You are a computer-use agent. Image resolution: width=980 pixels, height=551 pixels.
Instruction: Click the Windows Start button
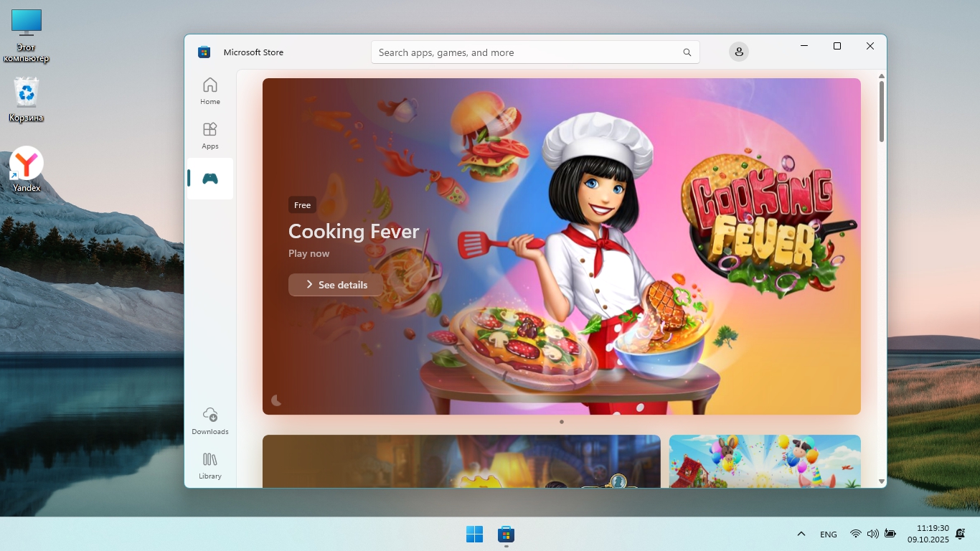[474, 534]
